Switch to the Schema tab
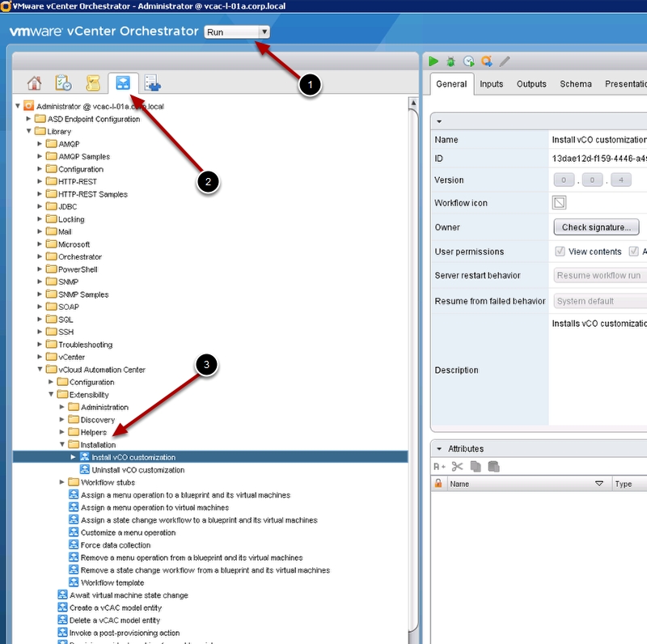Screen dimensions: 647x644 coord(576,84)
